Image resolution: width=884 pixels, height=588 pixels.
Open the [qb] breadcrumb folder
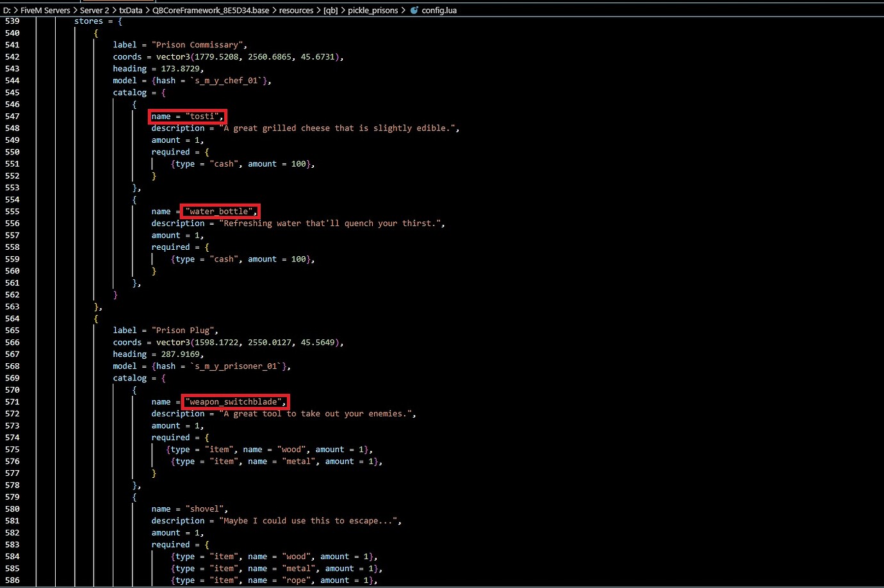pyautogui.click(x=331, y=10)
